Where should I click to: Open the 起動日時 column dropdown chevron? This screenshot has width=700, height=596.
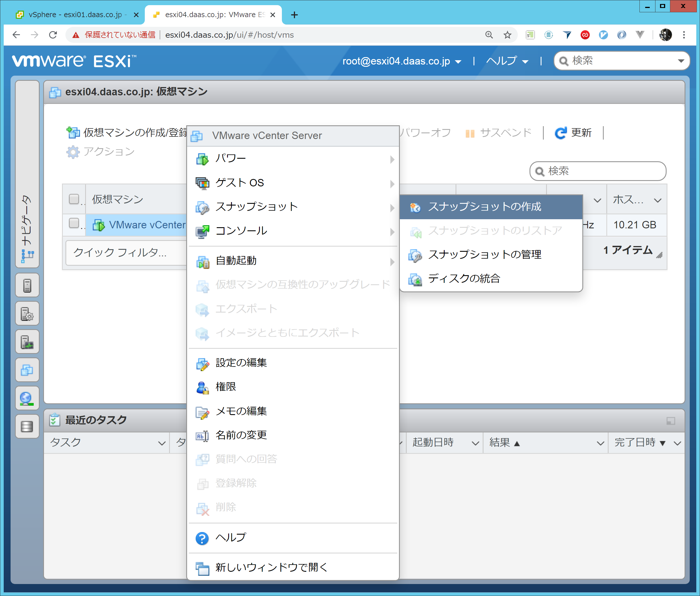(475, 443)
